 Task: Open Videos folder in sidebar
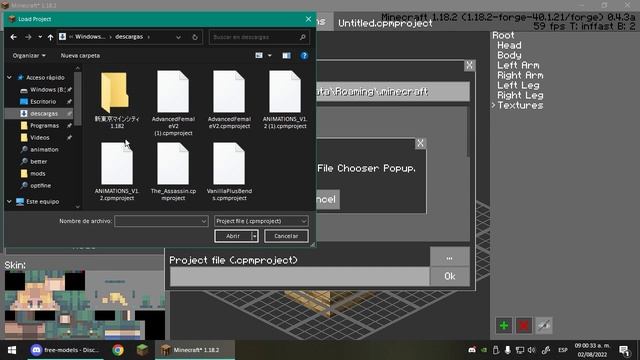(40, 138)
